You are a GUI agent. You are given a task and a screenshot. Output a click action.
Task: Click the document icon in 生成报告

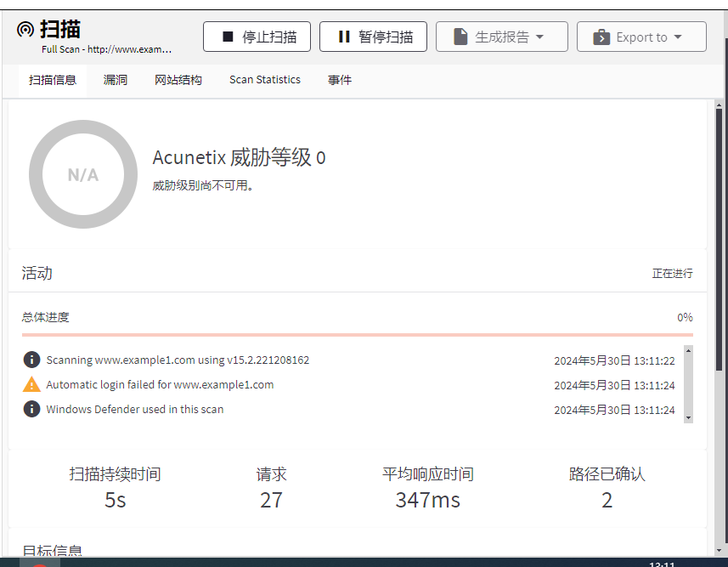coord(460,37)
